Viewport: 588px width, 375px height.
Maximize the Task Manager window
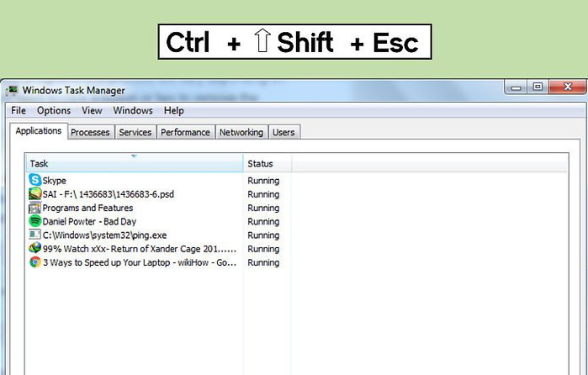[538, 87]
